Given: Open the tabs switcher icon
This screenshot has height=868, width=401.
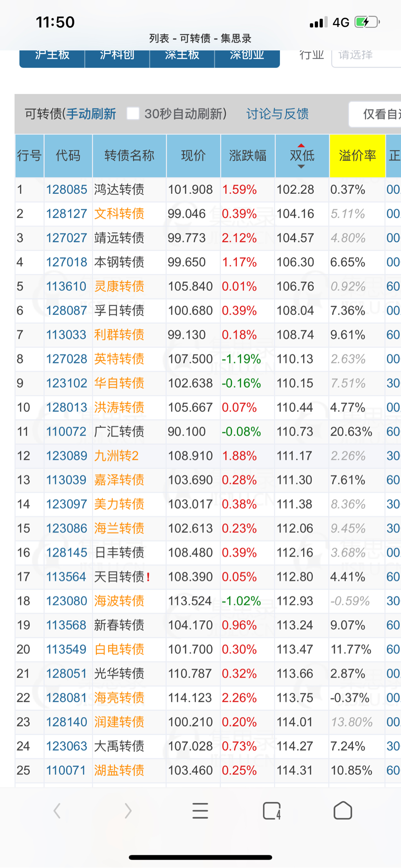Looking at the screenshot, I should pyautogui.click(x=272, y=810).
